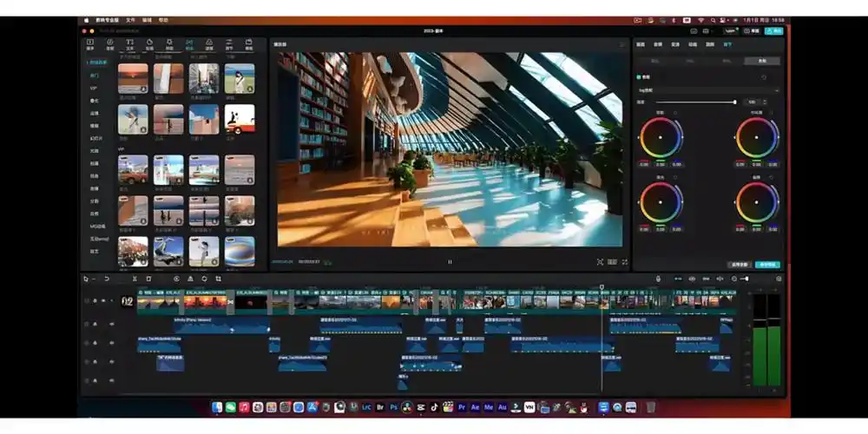Open the 文件 (File) menu in menu bar
Viewport: 868px width, 434px height.
(x=130, y=19)
